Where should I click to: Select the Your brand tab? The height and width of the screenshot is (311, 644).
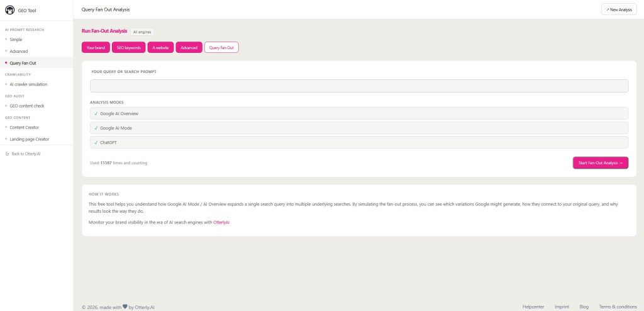[x=96, y=47]
